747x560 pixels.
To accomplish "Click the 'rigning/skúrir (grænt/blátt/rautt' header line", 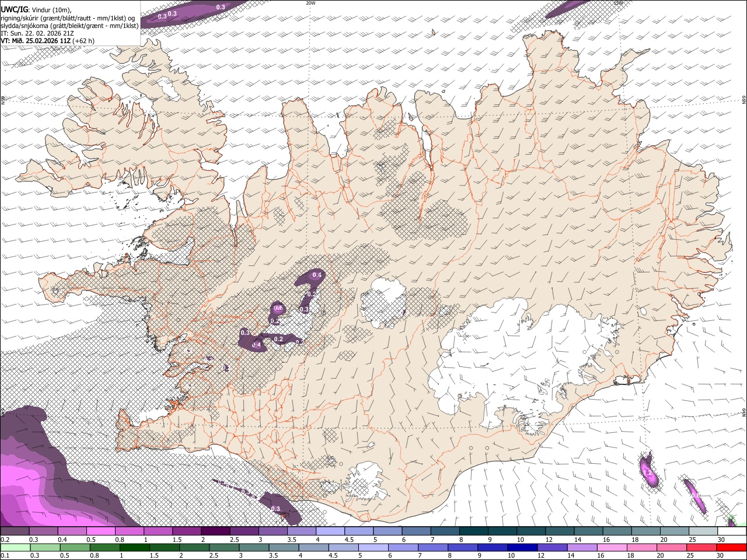I will click(x=68, y=17).
